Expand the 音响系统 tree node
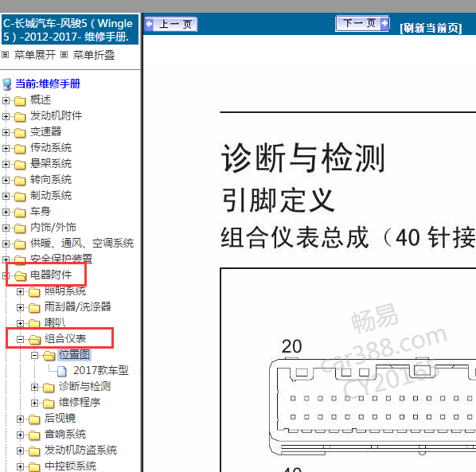The width and height of the screenshot is (476, 472). (x=21, y=435)
